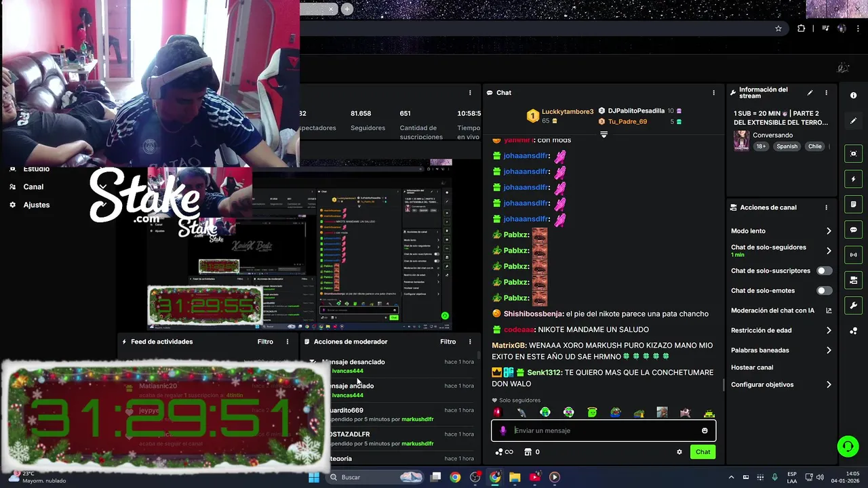Click username MatrixGB in chat

pos(509,346)
